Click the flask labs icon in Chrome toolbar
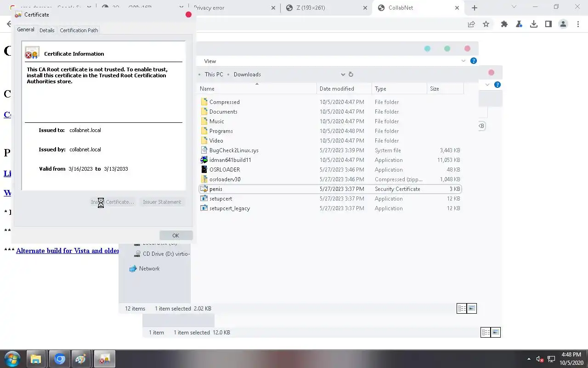This screenshot has height=368, width=588. click(519, 24)
